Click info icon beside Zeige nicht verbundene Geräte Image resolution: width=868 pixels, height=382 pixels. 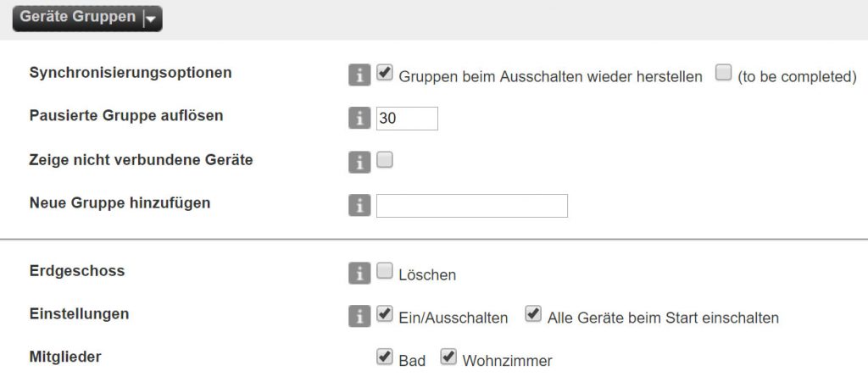[359, 162]
